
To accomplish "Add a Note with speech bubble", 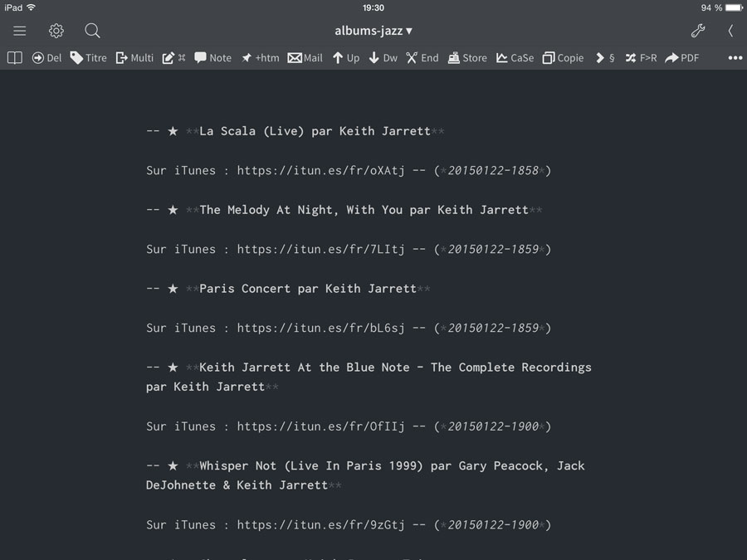I will (212, 58).
